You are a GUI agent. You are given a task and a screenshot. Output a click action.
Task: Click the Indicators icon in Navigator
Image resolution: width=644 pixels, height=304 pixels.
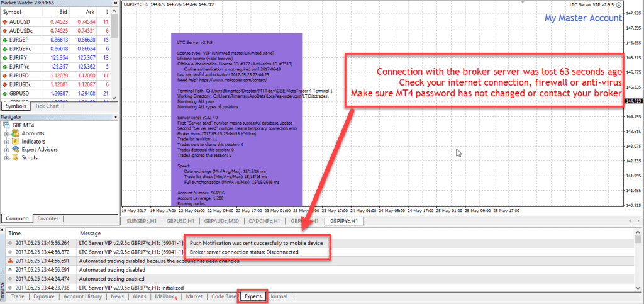point(16,142)
